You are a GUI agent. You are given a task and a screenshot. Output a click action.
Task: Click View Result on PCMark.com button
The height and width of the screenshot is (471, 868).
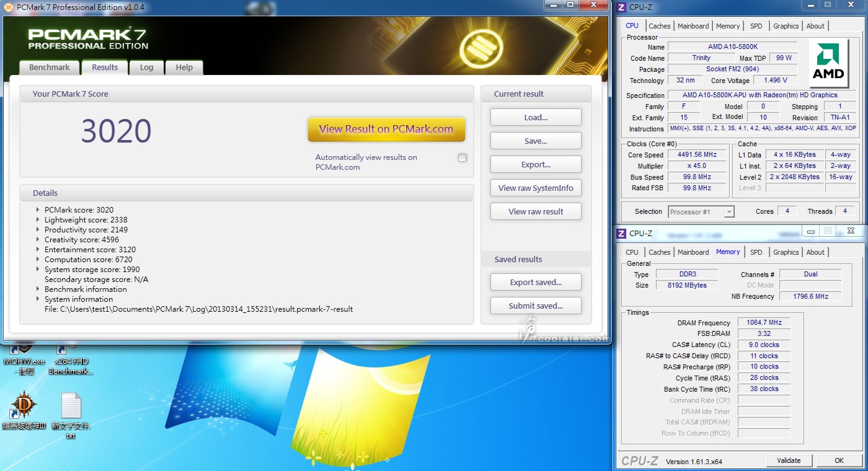[386, 130]
